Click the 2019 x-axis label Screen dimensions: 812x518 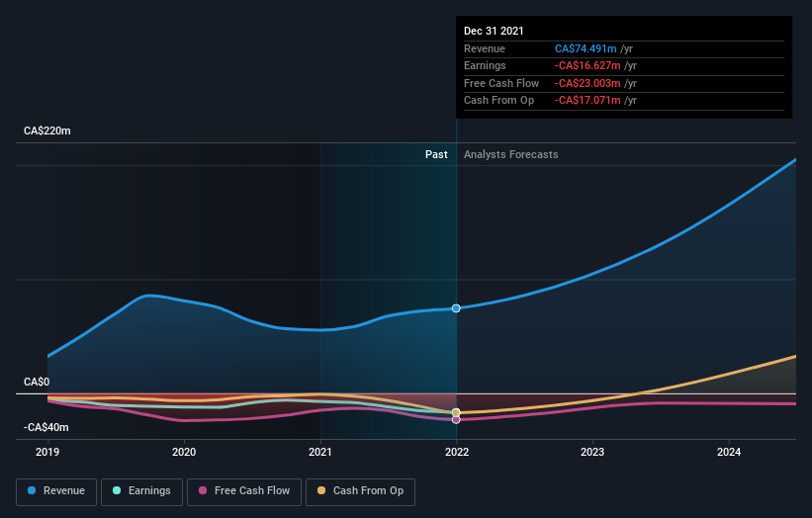tap(47, 453)
